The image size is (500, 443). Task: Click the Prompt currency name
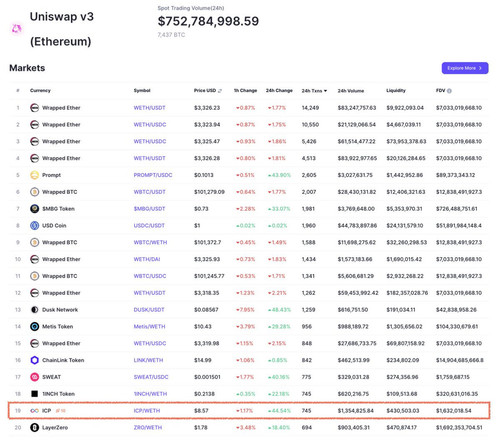[51, 175]
